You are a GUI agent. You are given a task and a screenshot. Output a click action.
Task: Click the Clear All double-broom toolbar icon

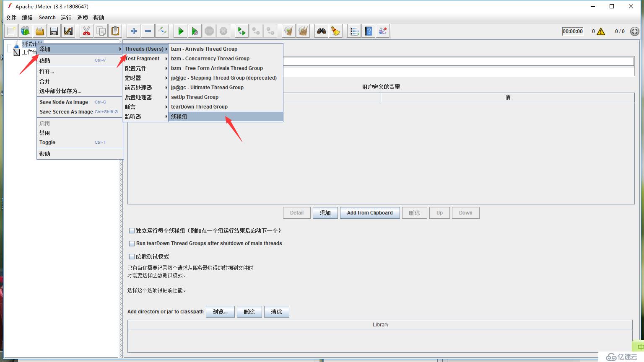click(303, 31)
